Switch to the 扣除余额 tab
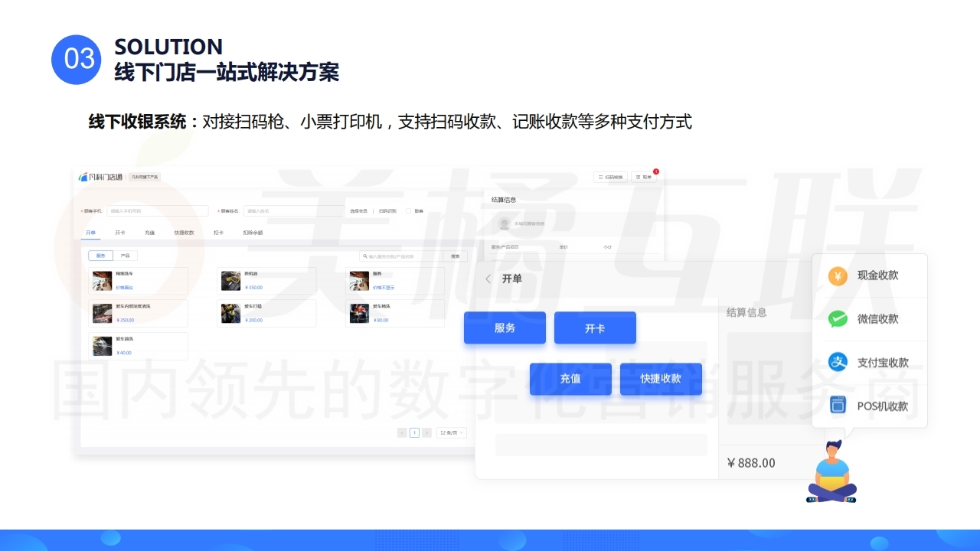Viewport: 980px width, 551px height. (x=253, y=233)
